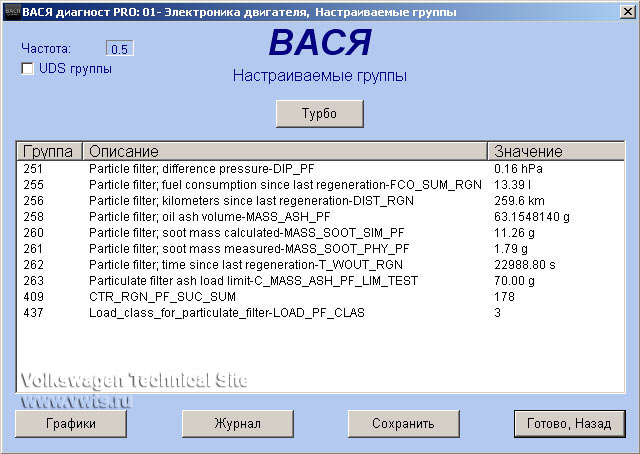This screenshot has height=454, width=640.
Task: Click the Частота label
Action: [x=46, y=49]
